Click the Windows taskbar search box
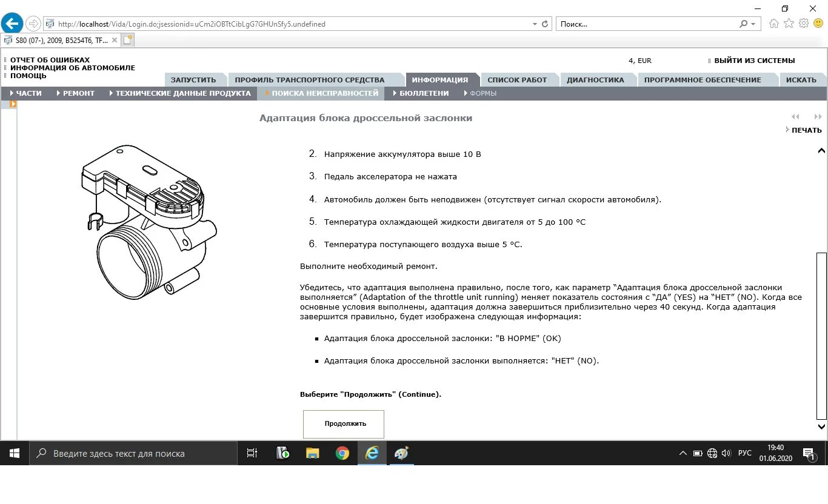 pyautogui.click(x=133, y=453)
